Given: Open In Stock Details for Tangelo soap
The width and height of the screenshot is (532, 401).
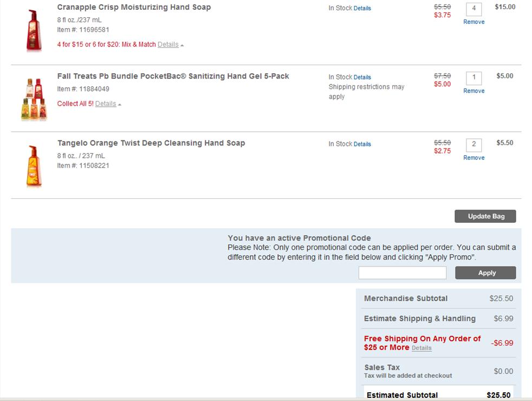Looking at the screenshot, I should [362, 144].
